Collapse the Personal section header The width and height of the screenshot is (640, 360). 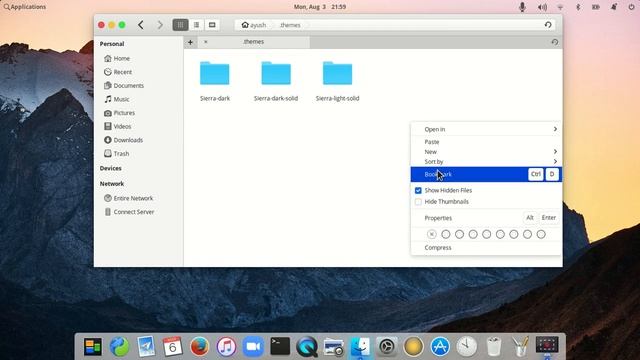[x=112, y=44]
